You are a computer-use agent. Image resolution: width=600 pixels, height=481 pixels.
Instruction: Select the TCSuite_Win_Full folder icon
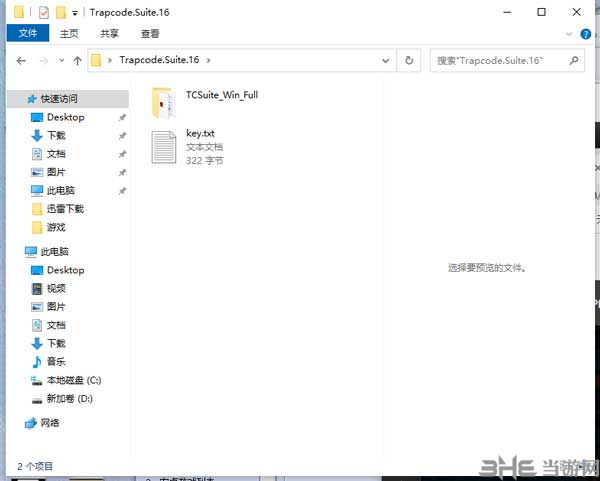164,103
